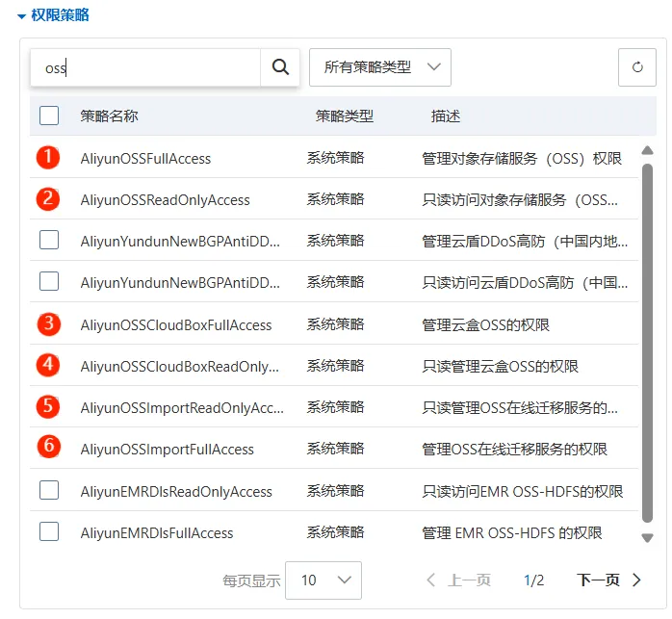Click the 描述 column header
The width and height of the screenshot is (672, 619).
pos(446,116)
